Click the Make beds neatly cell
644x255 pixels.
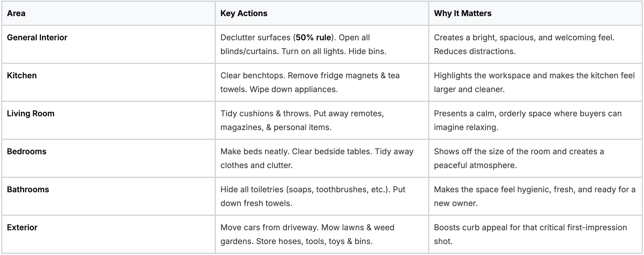(x=322, y=158)
